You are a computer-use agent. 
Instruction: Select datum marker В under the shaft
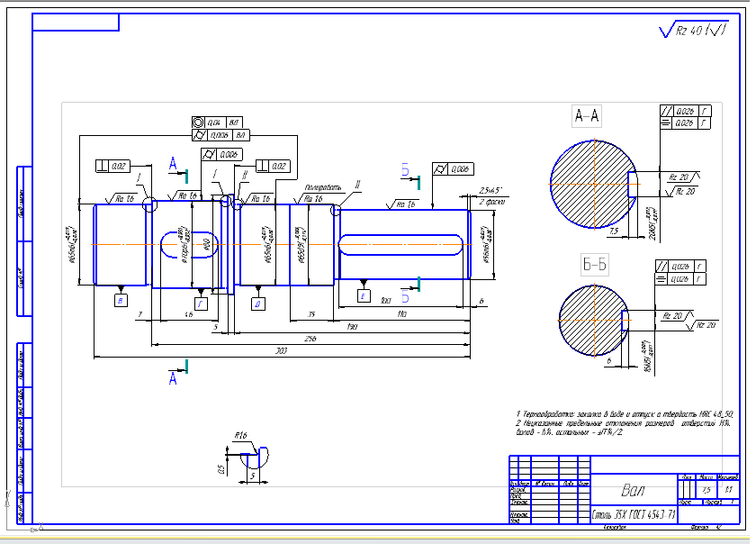[121, 300]
